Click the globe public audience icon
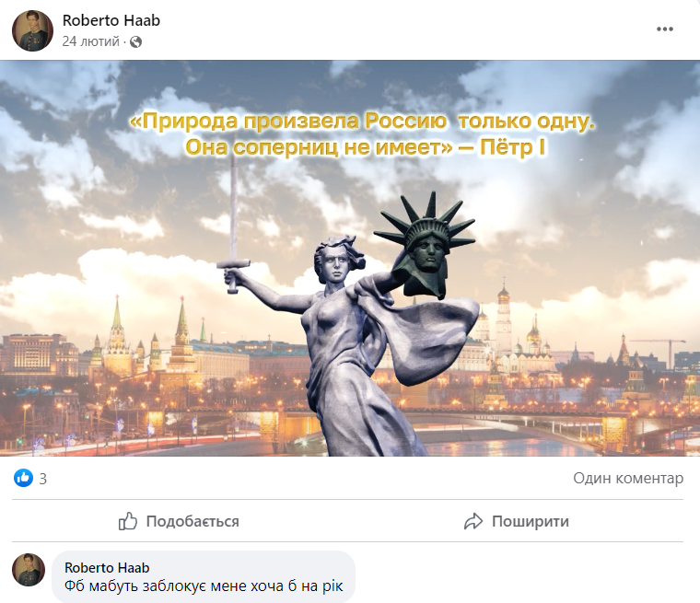700x603 pixels. click(135, 42)
